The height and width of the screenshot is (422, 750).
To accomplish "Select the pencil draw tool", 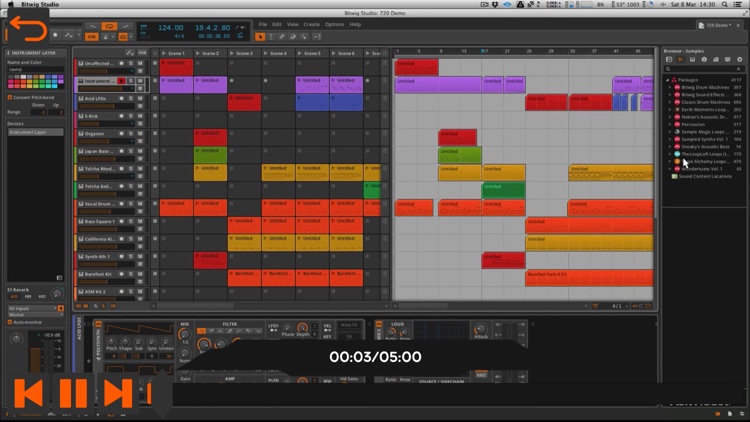I will [x=282, y=36].
